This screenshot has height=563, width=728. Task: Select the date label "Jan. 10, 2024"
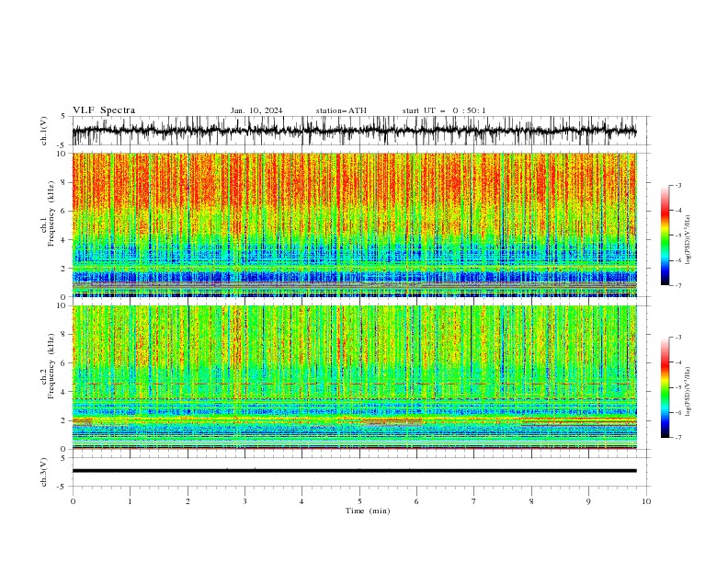click(256, 110)
